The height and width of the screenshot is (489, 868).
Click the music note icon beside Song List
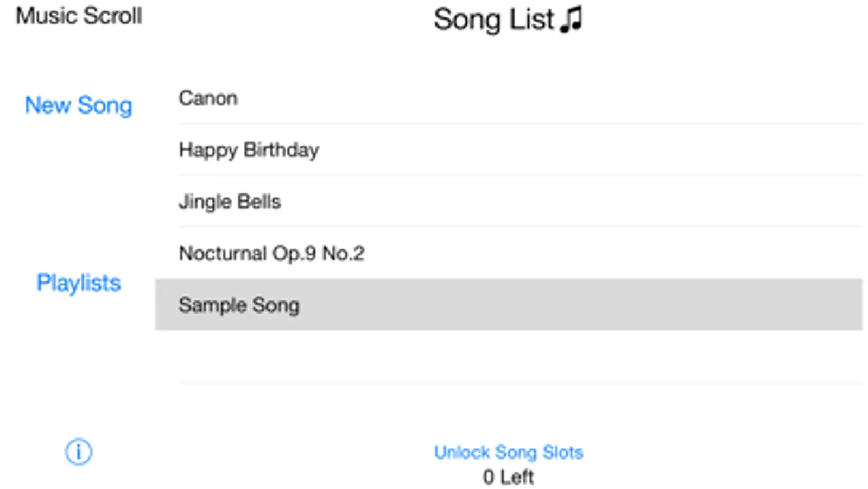[x=571, y=20]
